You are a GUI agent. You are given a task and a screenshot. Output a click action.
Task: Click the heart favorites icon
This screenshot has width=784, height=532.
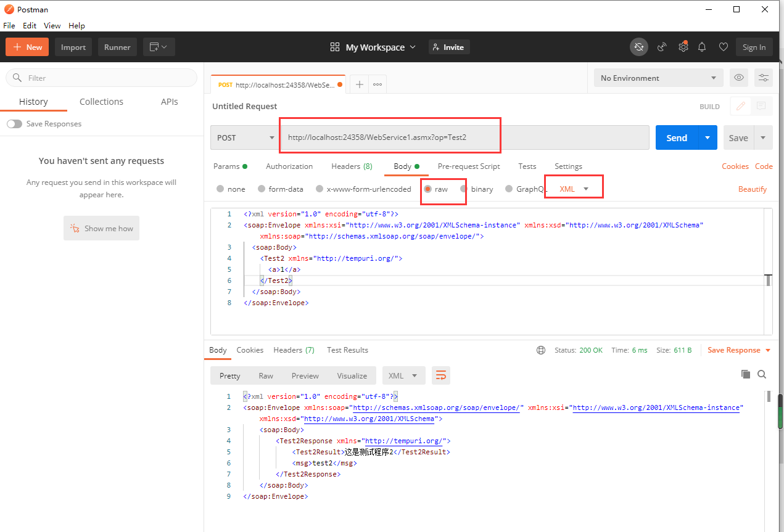click(723, 47)
